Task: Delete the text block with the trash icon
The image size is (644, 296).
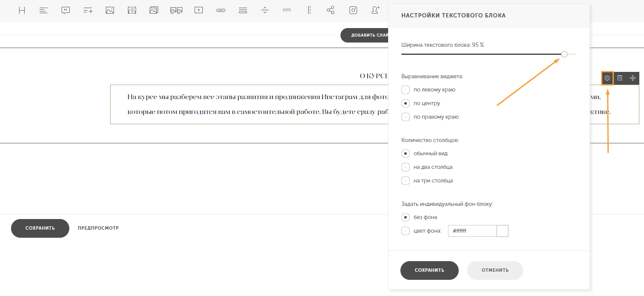Action: click(x=620, y=78)
